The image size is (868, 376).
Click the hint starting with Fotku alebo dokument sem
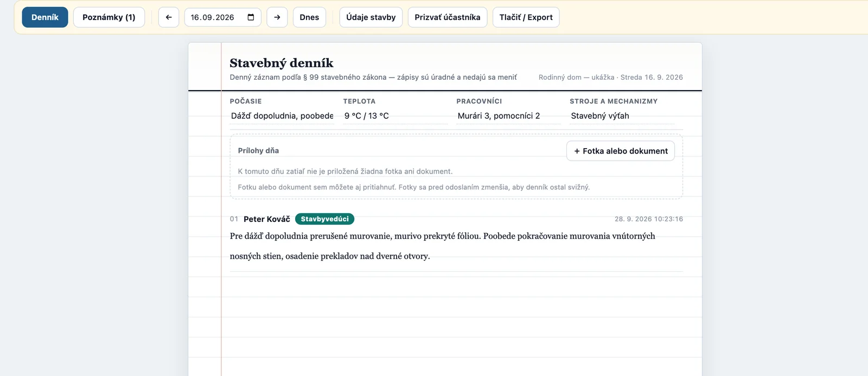click(x=414, y=187)
